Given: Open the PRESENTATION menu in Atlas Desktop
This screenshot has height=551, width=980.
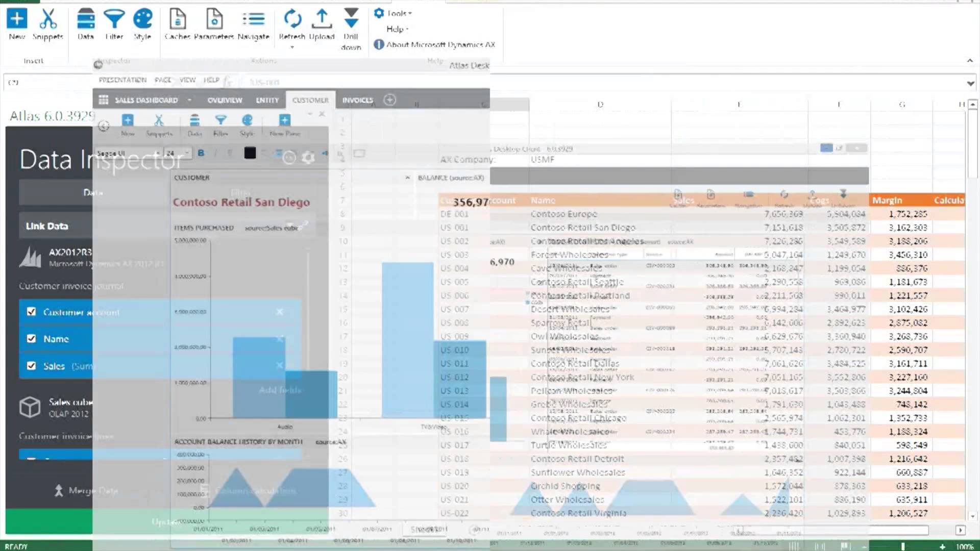Looking at the screenshot, I should [x=122, y=80].
